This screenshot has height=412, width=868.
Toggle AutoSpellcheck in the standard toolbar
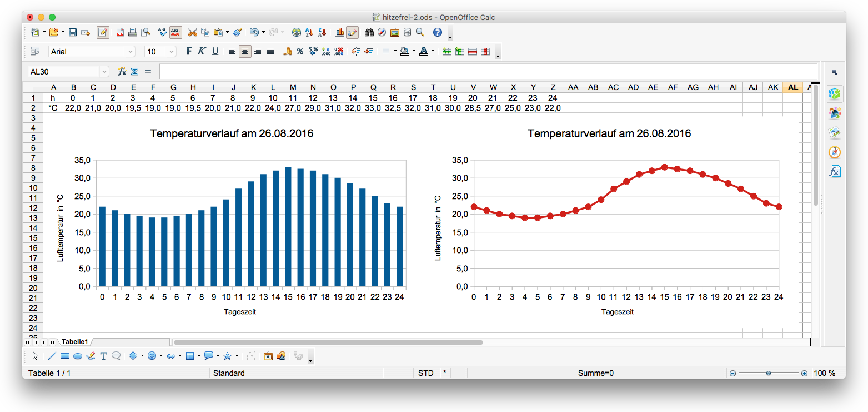tap(175, 32)
